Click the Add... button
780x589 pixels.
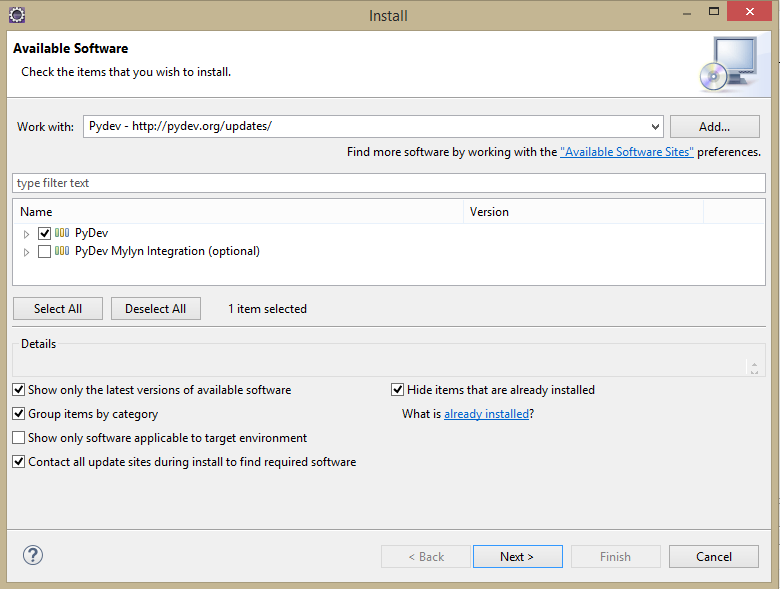[715, 127]
